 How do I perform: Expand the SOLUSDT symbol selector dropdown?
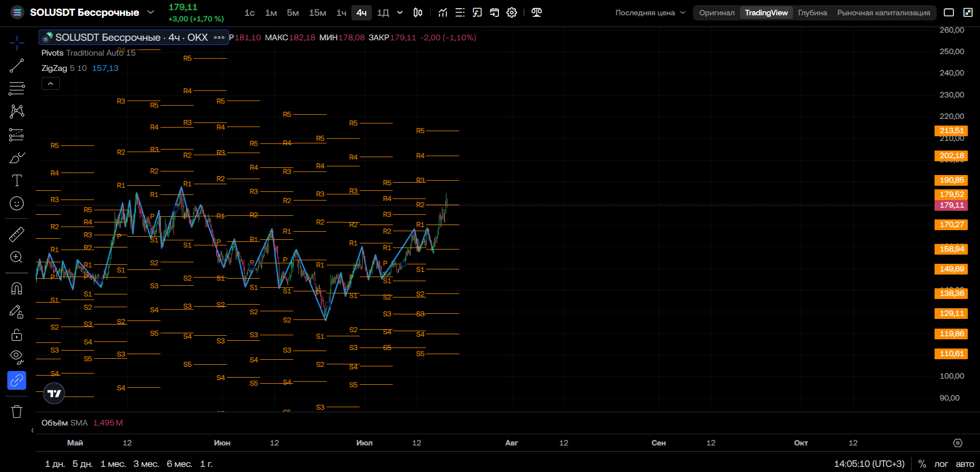pos(150,12)
